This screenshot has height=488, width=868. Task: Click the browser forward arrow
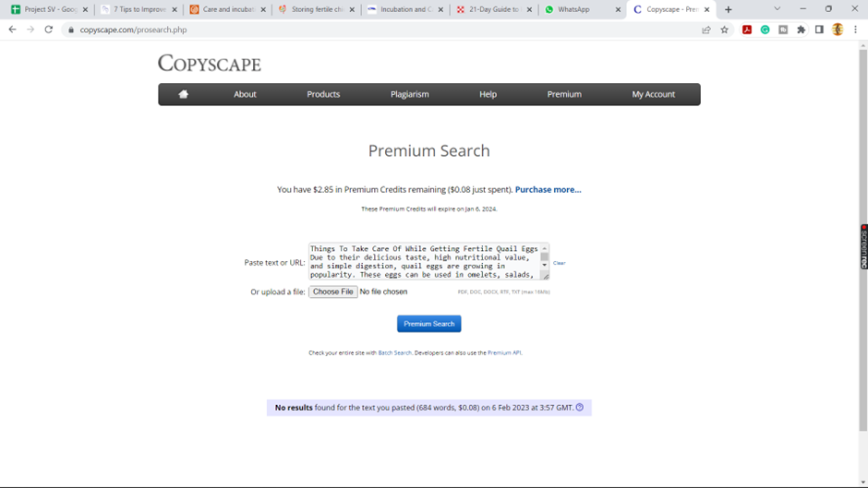[x=30, y=30]
